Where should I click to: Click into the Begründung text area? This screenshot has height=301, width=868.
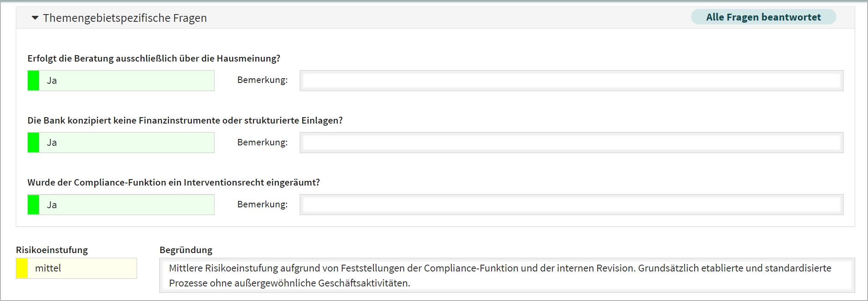[507, 275]
